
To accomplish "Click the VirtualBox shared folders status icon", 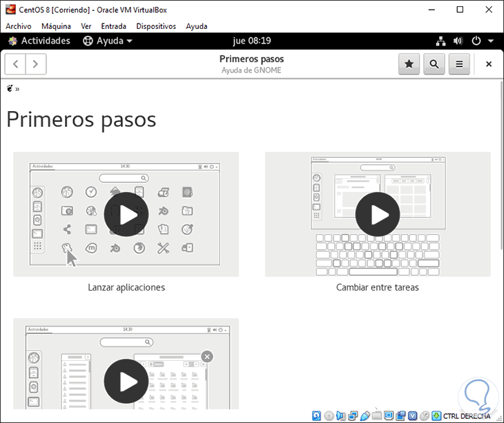I will 377,416.
